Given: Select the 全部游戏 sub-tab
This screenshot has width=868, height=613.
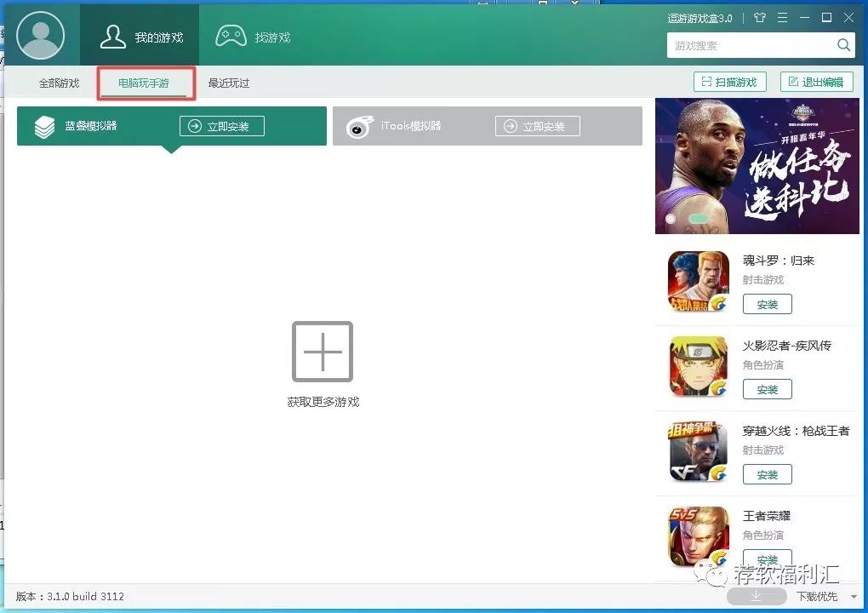Looking at the screenshot, I should (60, 83).
